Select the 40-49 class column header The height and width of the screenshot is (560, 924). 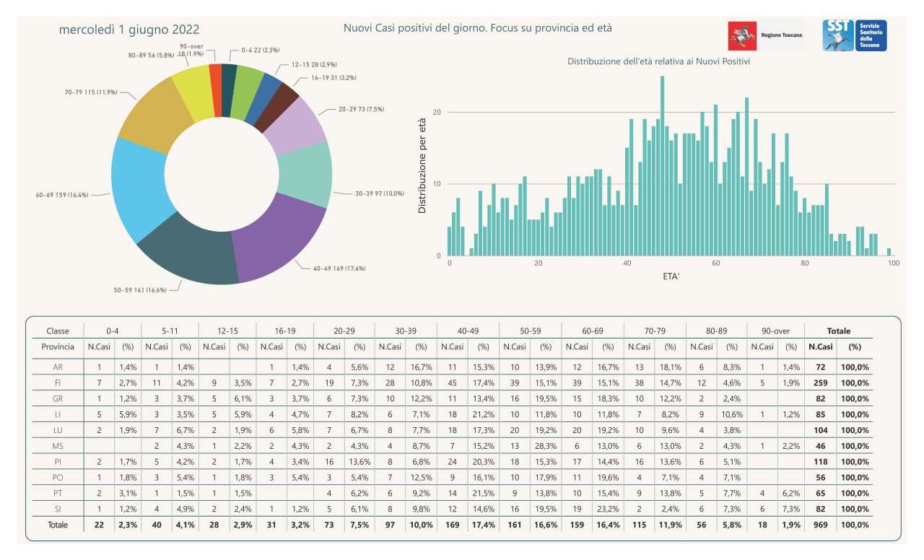(468, 331)
